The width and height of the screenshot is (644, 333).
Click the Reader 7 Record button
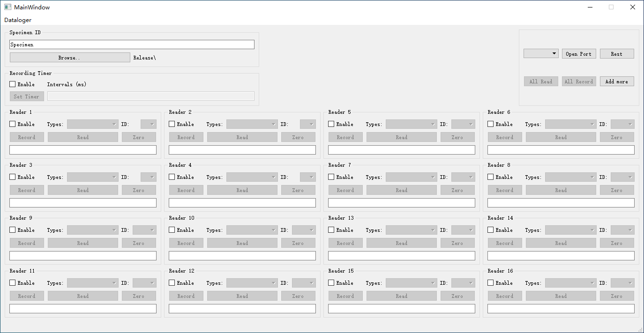pyautogui.click(x=345, y=190)
